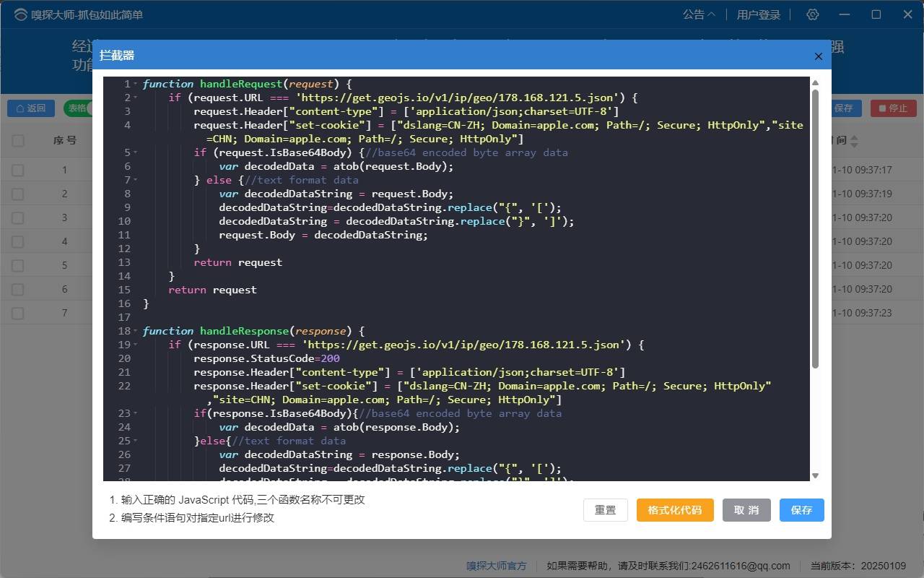Click 'var decodedData = atob(request.Body);' line
The height and width of the screenshot is (578, 924).
[336, 166]
